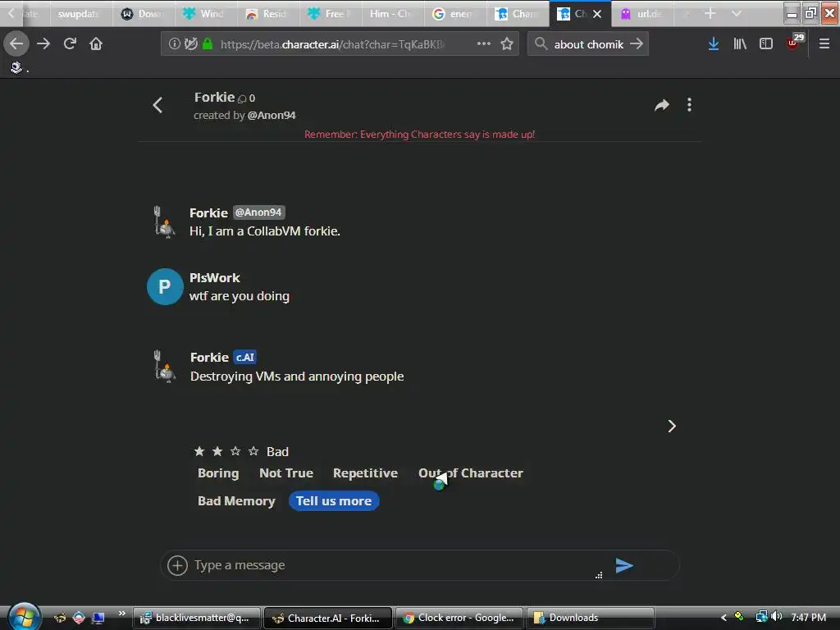Click the PlsWork user avatar
The image size is (840, 630).
[165, 286]
